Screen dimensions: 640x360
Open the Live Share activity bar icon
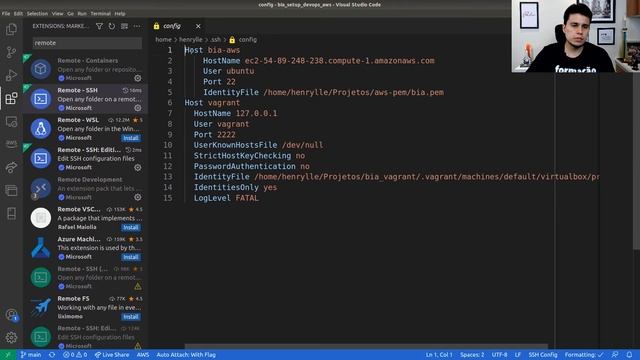pos(11,167)
